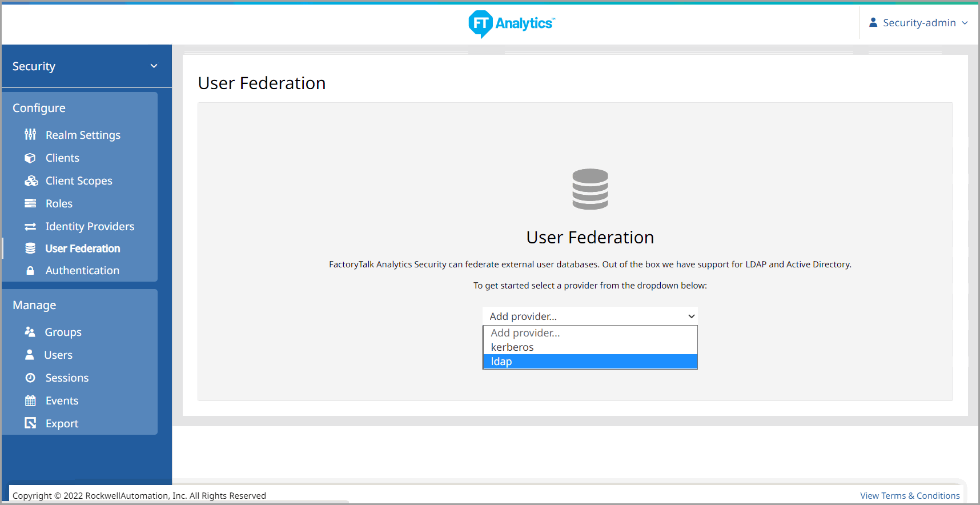Click the Events calendar icon

point(30,400)
